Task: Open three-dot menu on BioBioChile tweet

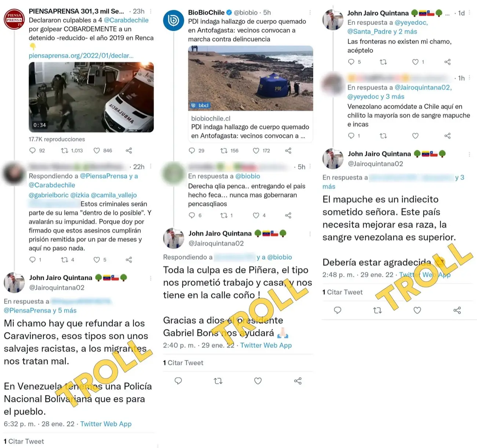Action: tap(310, 12)
